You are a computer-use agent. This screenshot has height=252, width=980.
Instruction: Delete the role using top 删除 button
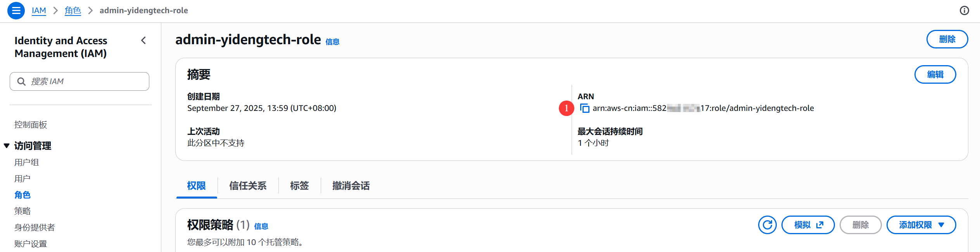(x=947, y=39)
